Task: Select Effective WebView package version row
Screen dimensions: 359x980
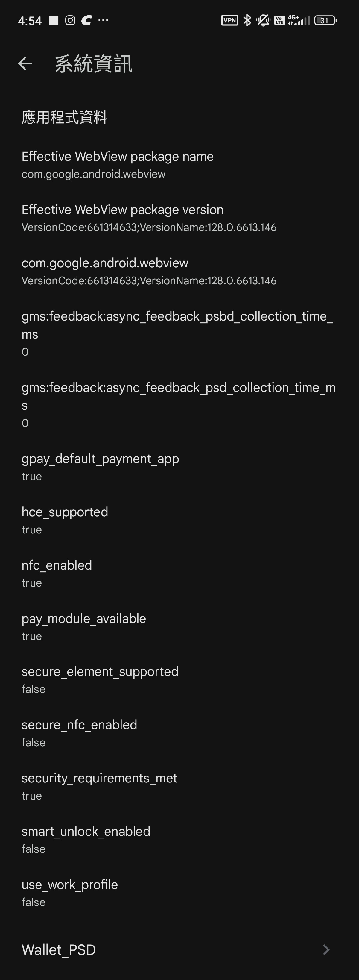Action: pyautogui.click(x=180, y=218)
